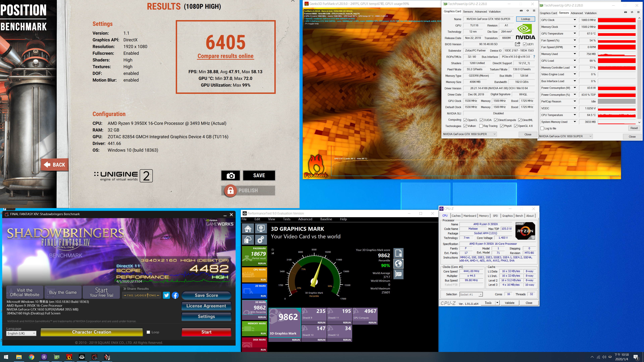Enable the Log to file checkbox
Image resolution: width=644 pixels, height=362 pixels.
(542, 128)
